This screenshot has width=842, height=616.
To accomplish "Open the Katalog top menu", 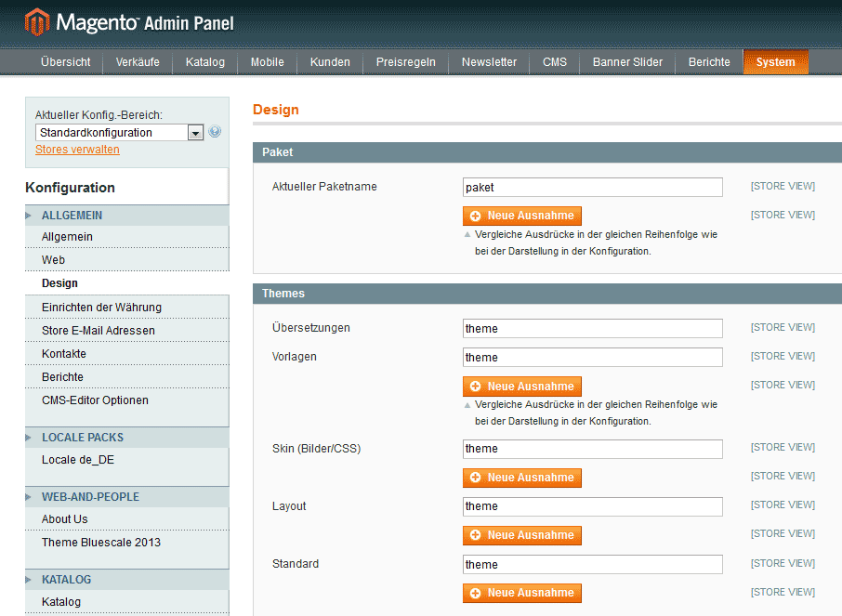I will point(204,62).
